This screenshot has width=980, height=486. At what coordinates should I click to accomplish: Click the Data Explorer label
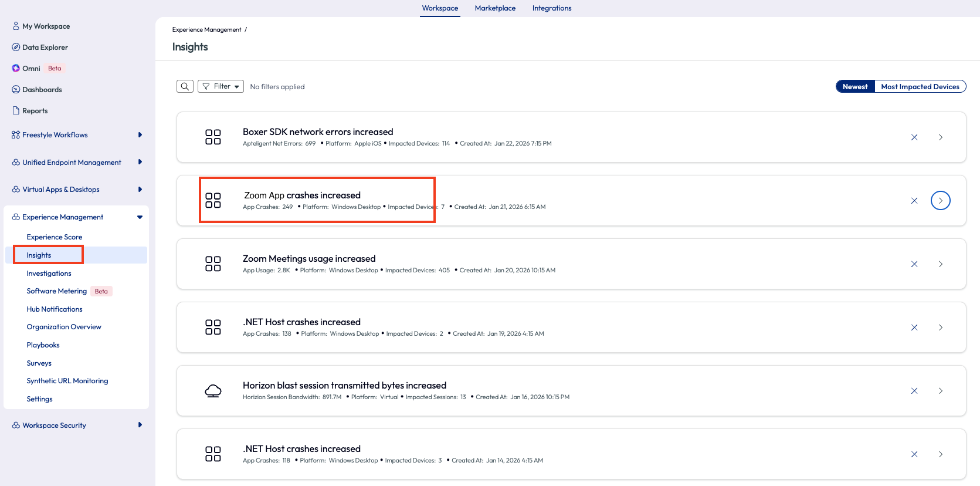pyautogui.click(x=45, y=47)
